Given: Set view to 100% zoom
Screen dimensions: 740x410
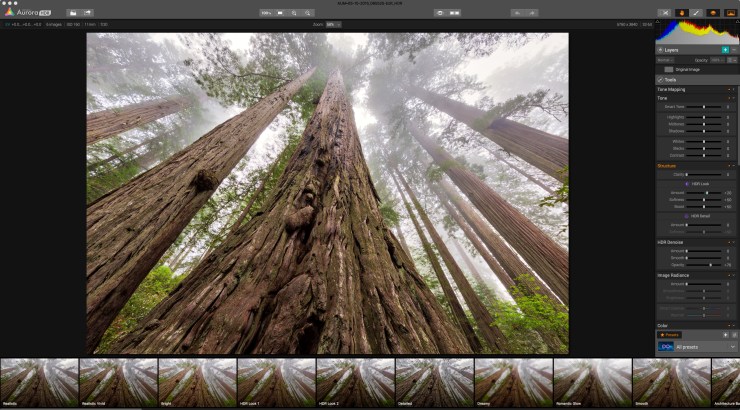Looking at the screenshot, I should [266, 13].
